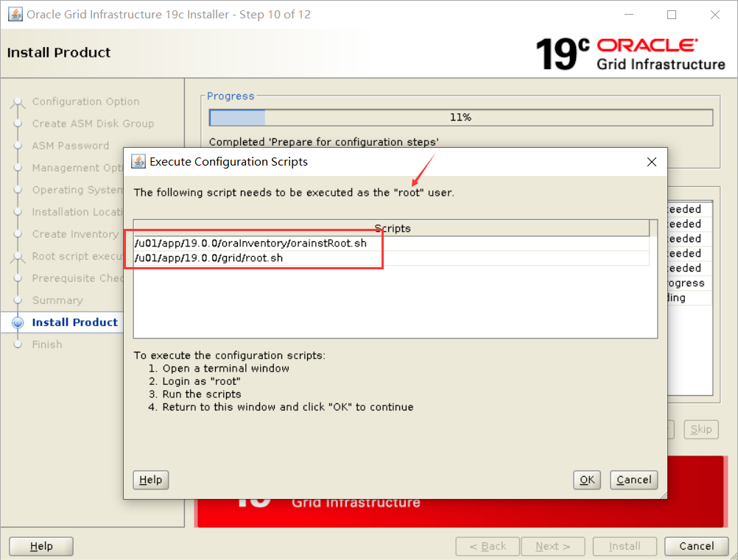738x560 pixels.
Task: Click the Java icon in the dialog title
Action: (138, 162)
